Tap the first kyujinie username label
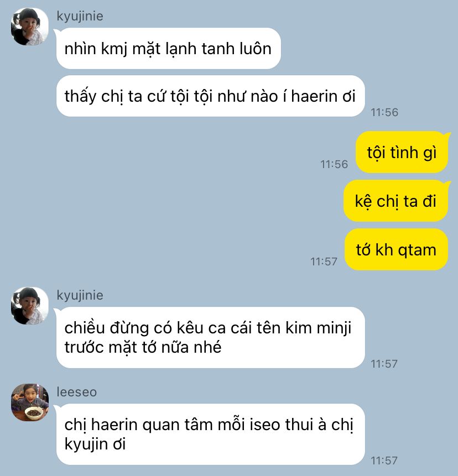The width and height of the screenshot is (458, 476). tap(80, 16)
